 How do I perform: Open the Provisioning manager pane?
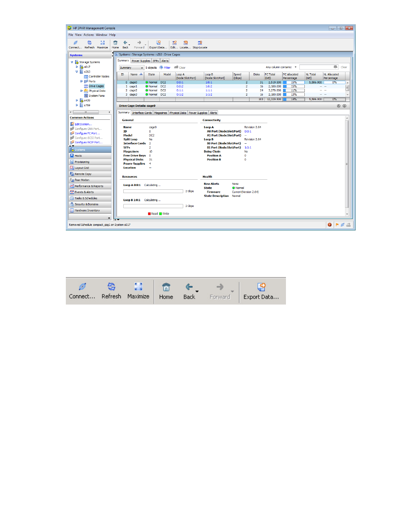[90, 162]
